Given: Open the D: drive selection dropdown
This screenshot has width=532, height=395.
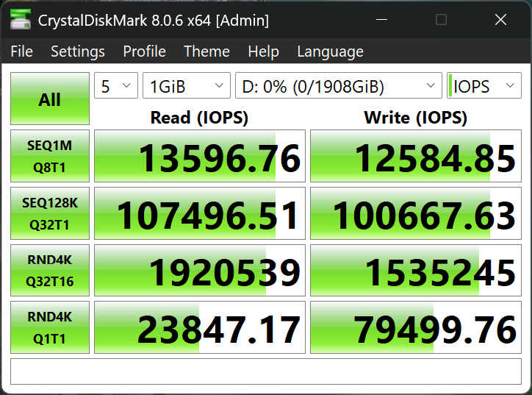Looking at the screenshot, I should [338, 86].
